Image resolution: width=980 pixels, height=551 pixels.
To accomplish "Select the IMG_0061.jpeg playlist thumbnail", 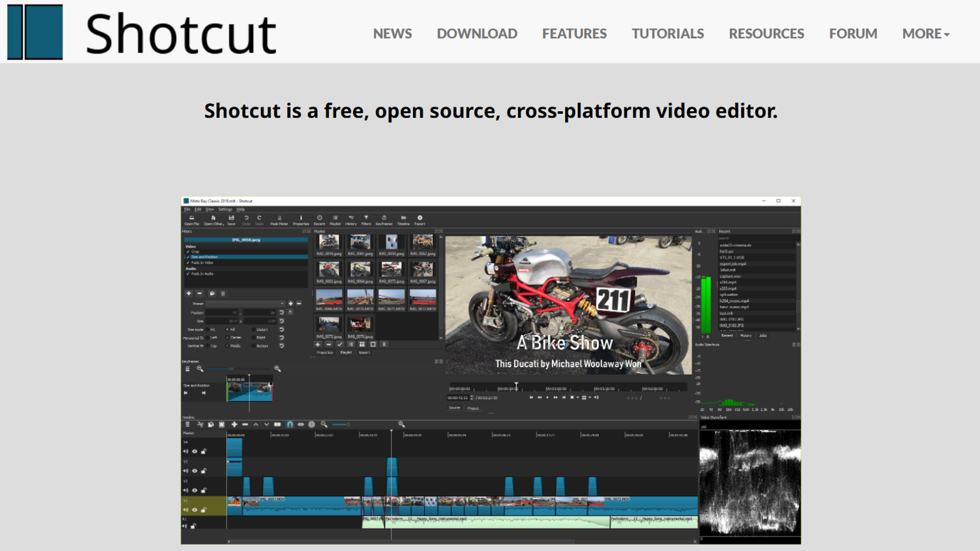I will coord(360,242).
